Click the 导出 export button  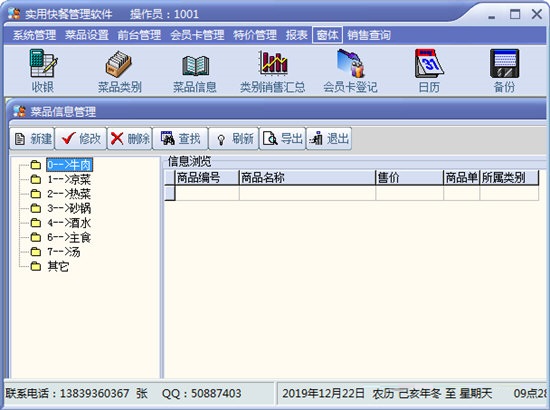click(282, 139)
